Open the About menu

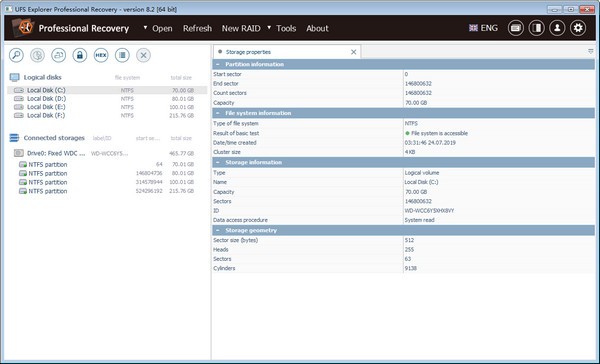[x=317, y=28]
